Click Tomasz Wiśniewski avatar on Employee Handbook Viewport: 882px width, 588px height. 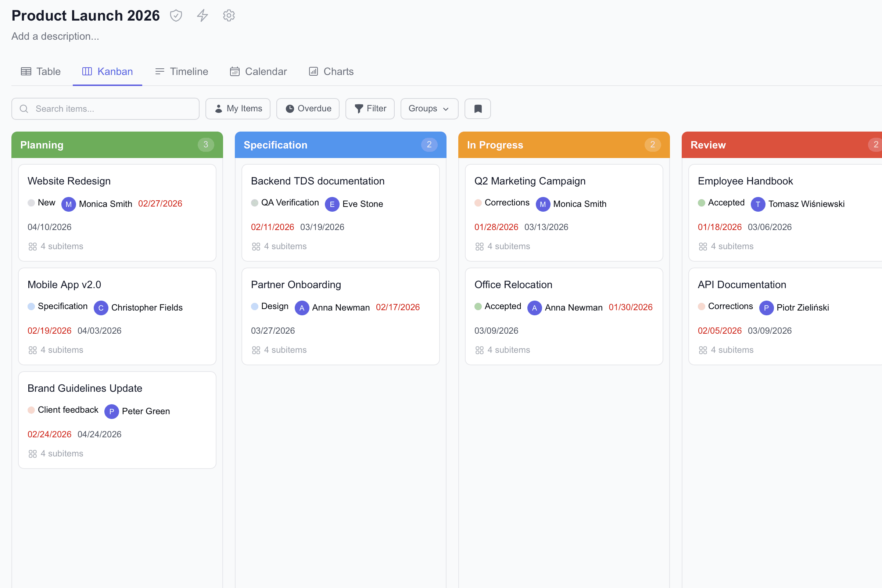758,204
